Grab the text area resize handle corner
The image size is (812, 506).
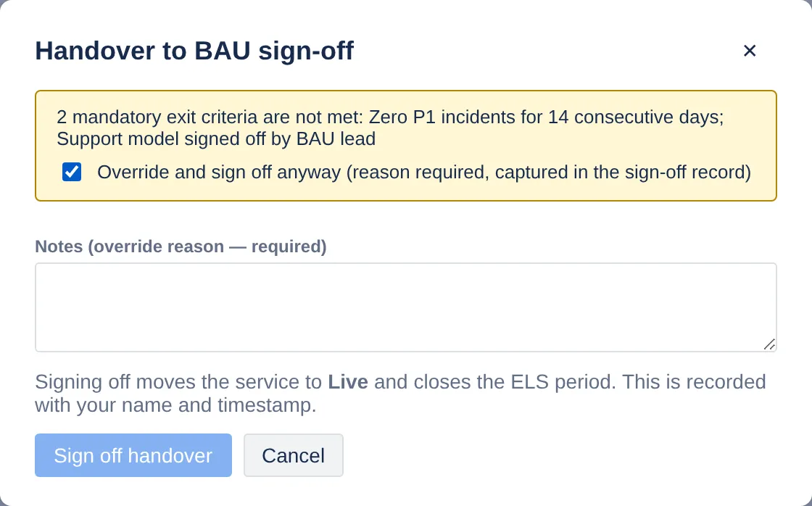[x=769, y=344]
